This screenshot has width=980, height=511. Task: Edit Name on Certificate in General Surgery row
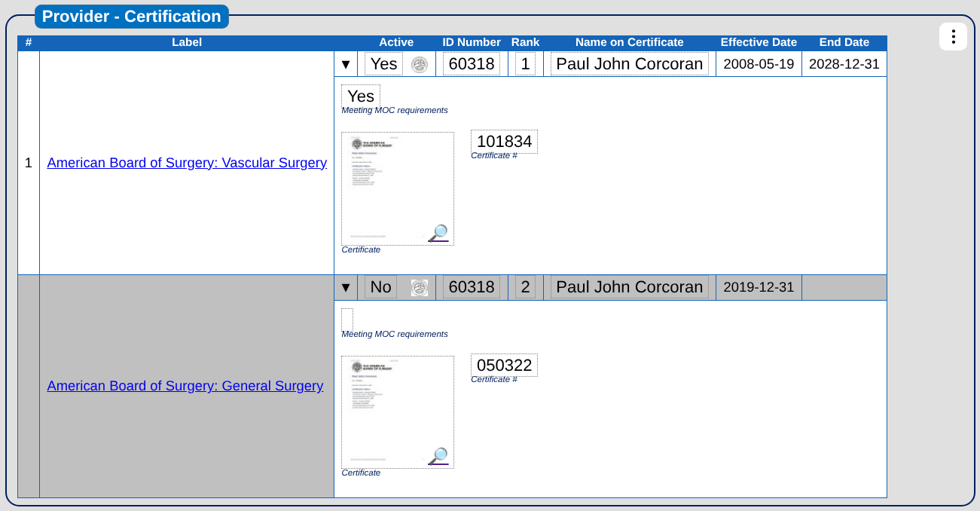click(x=630, y=287)
